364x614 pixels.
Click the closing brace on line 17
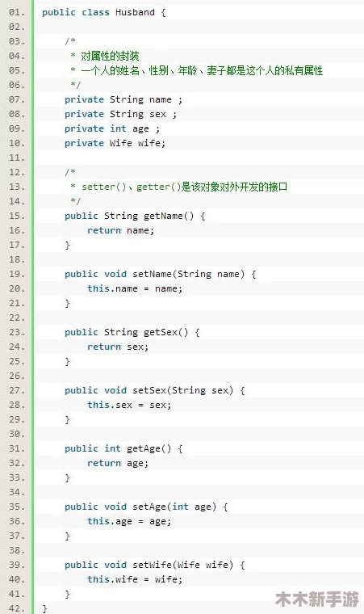(x=67, y=246)
